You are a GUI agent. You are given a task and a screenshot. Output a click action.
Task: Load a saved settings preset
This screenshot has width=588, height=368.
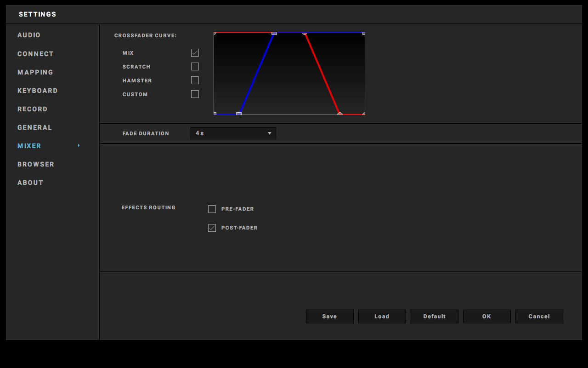[x=382, y=316]
